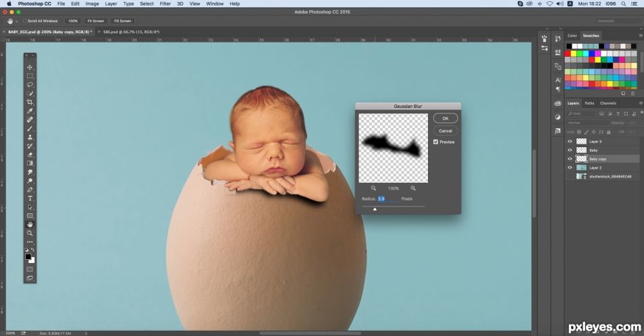
Task: Select the Path Selection tool
Action: [30, 206]
